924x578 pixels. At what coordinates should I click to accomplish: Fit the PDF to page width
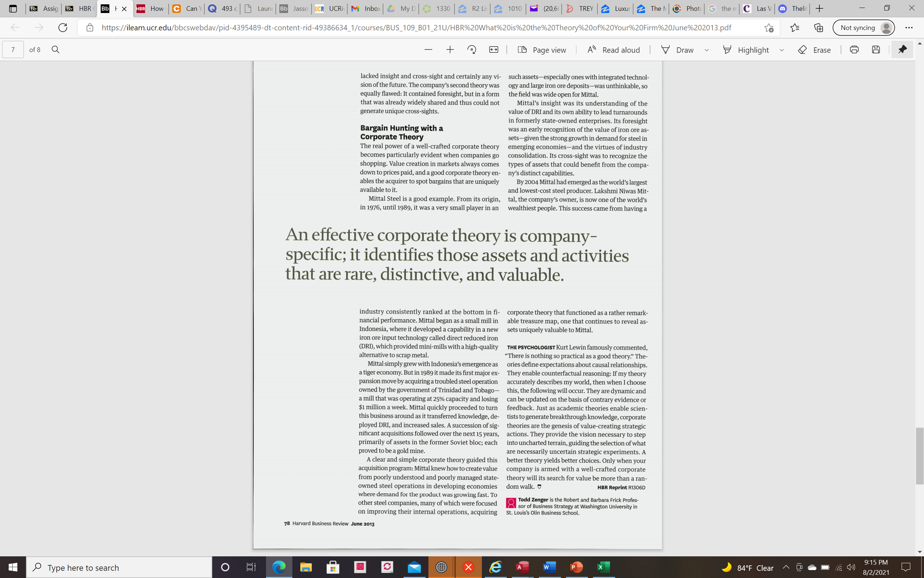coord(494,50)
